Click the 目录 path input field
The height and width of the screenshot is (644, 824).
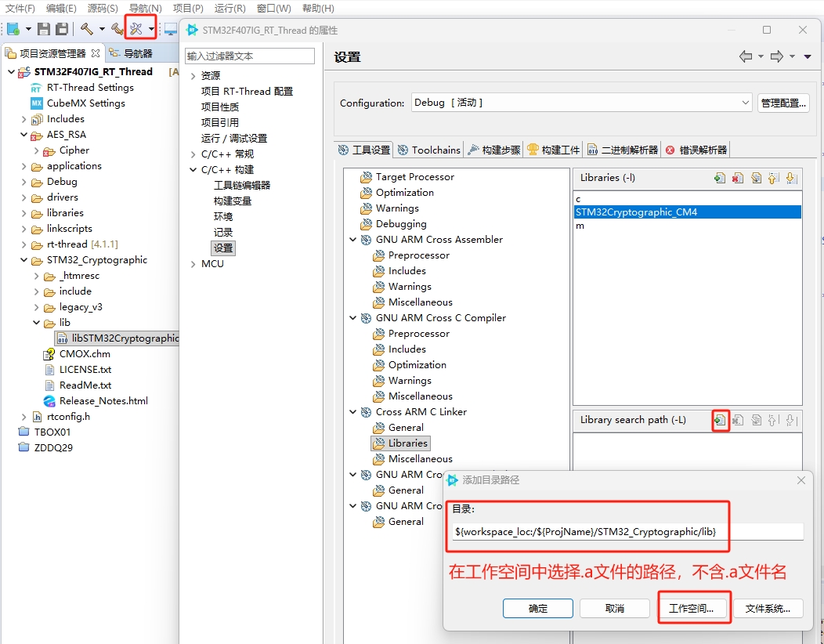click(627, 531)
